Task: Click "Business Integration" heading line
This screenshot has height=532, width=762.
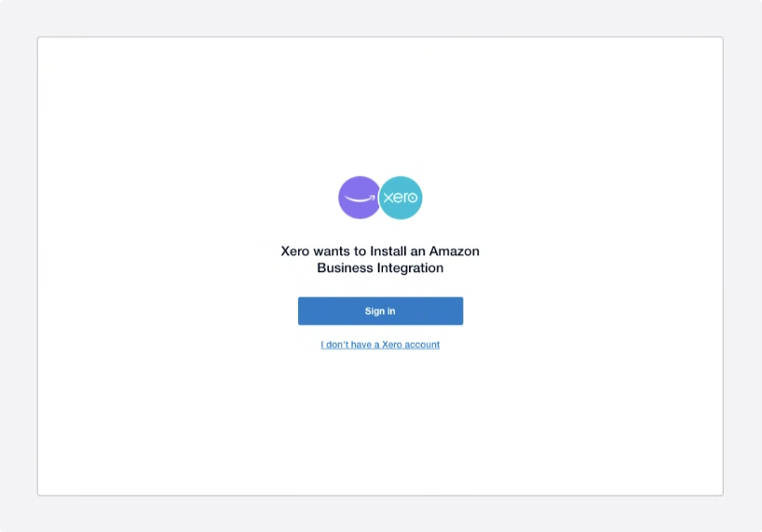Action: [380, 268]
